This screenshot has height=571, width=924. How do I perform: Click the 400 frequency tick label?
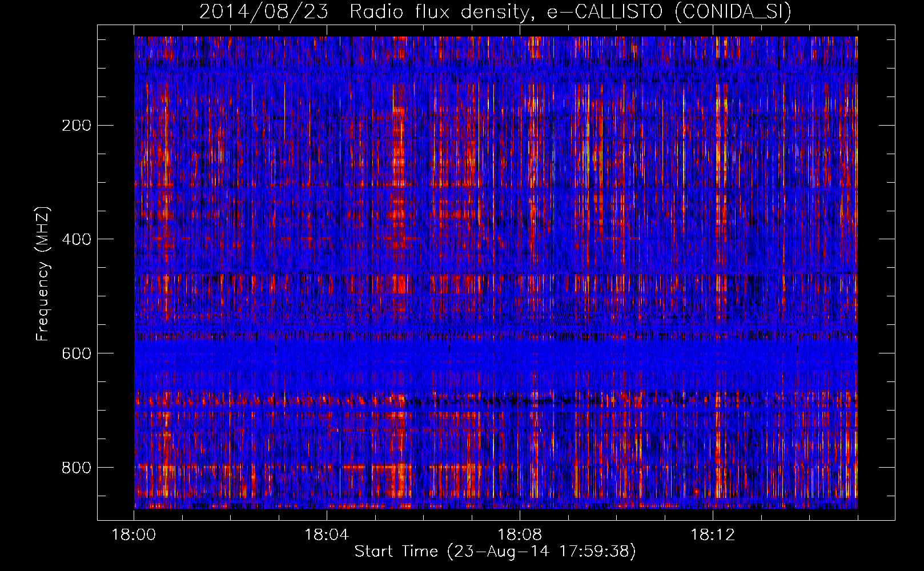(x=76, y=239)
